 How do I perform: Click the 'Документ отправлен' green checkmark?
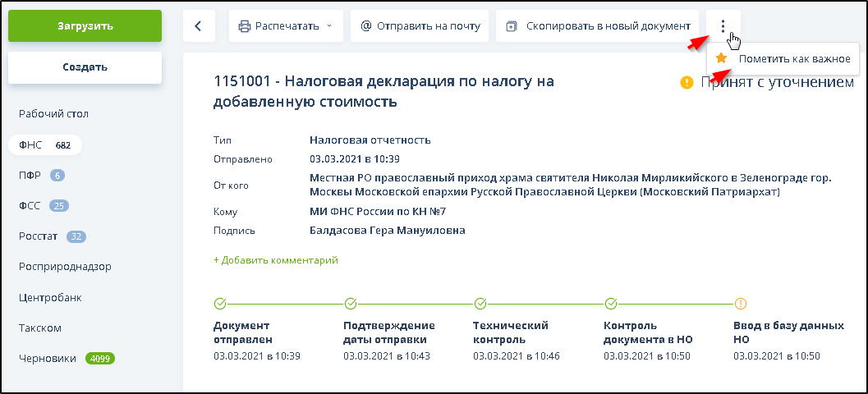click(x=219, y=304)
